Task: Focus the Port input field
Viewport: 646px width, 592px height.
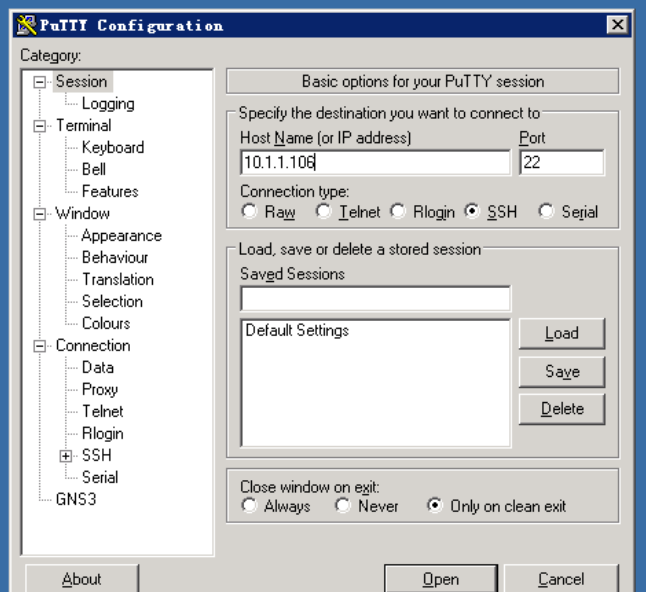Action: pyautogui.click(x=562, y=162)
